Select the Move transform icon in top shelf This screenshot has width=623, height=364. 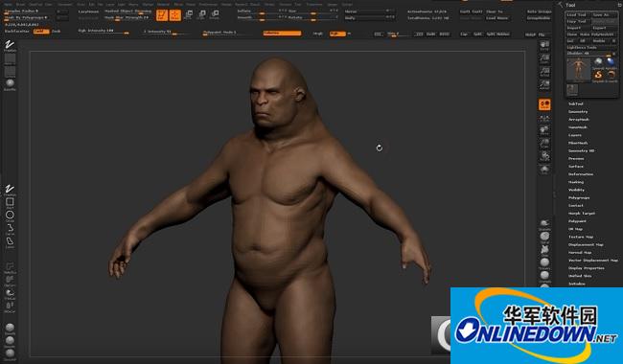point(189,15)
